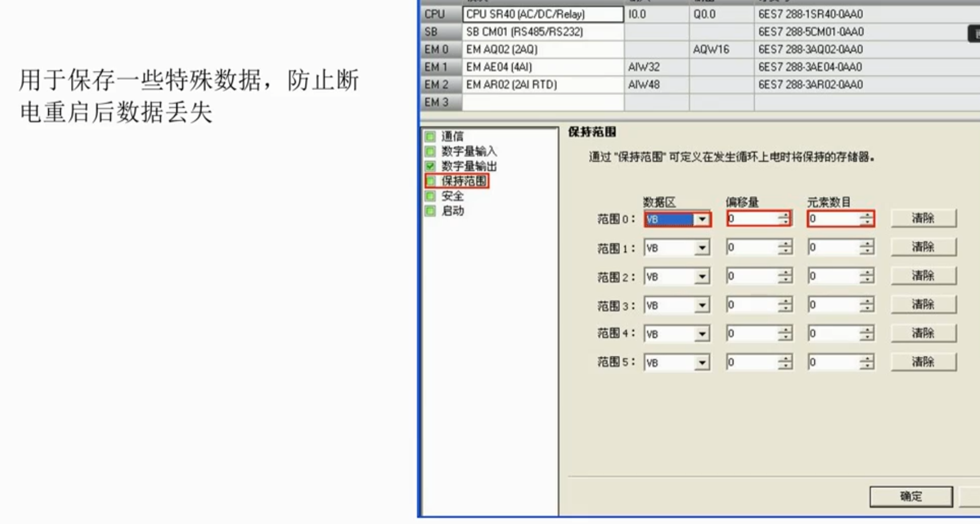Click the 清除 button for 范围 3

tap(923, 304)
